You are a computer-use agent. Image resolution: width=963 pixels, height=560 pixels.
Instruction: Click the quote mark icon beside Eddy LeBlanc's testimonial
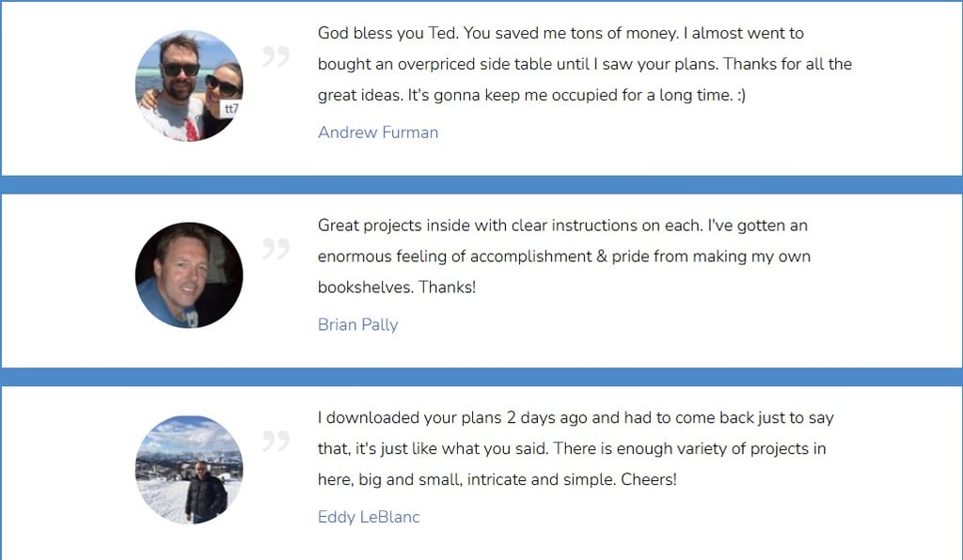coord(275,441)
